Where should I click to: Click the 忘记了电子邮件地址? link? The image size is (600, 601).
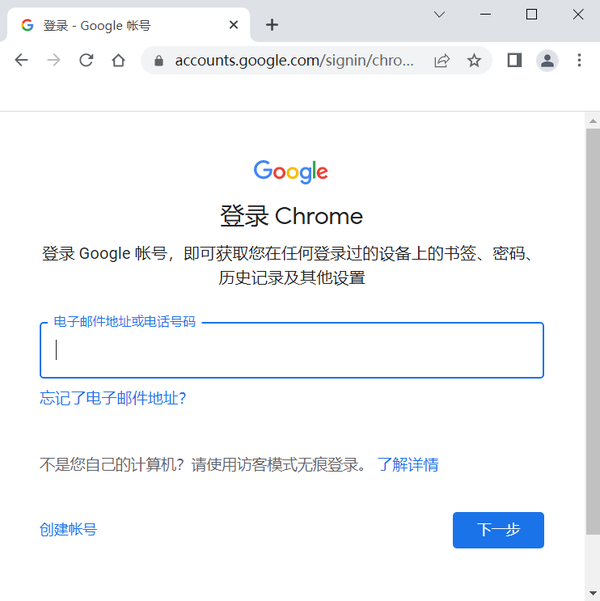coord(113,398)
